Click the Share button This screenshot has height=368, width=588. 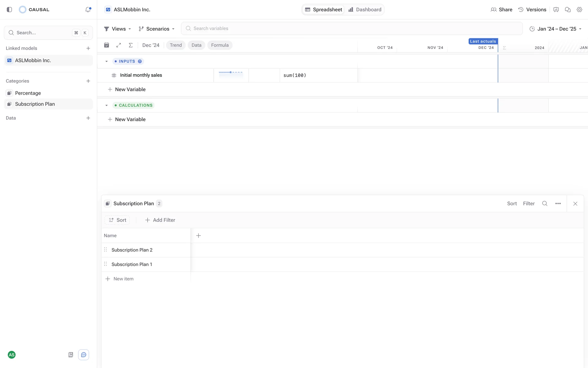(x=501, y=10)
